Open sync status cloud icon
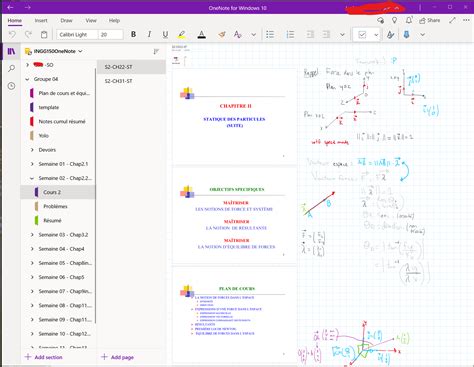 click(380, 20)
